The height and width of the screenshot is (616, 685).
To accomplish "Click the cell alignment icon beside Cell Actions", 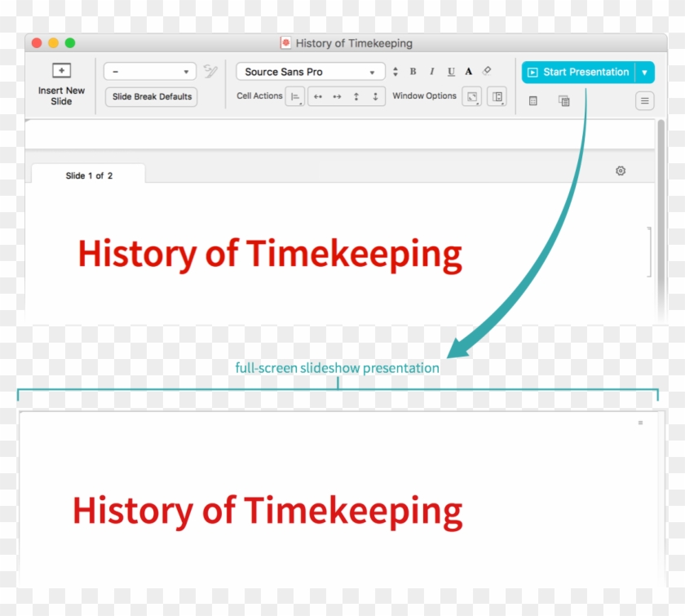I will (x=294, y=96).
